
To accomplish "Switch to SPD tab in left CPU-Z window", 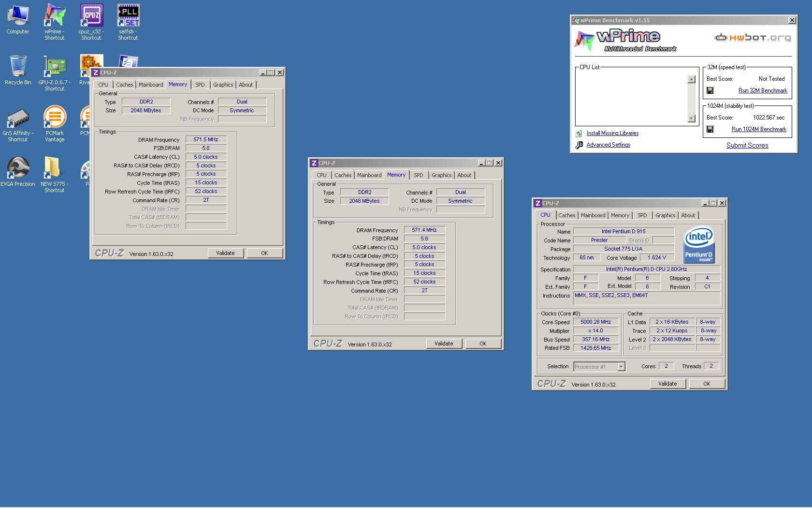I will click(200, 85).
